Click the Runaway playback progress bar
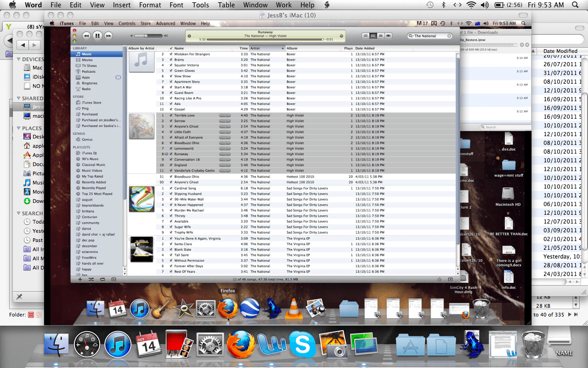 click(266, 40)
